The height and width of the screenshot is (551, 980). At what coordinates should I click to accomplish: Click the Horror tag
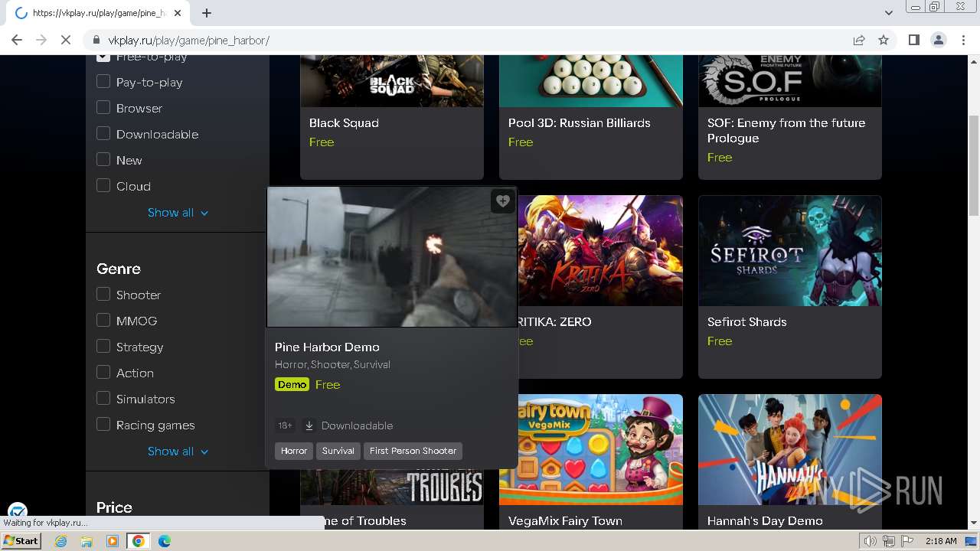(294, 451)
